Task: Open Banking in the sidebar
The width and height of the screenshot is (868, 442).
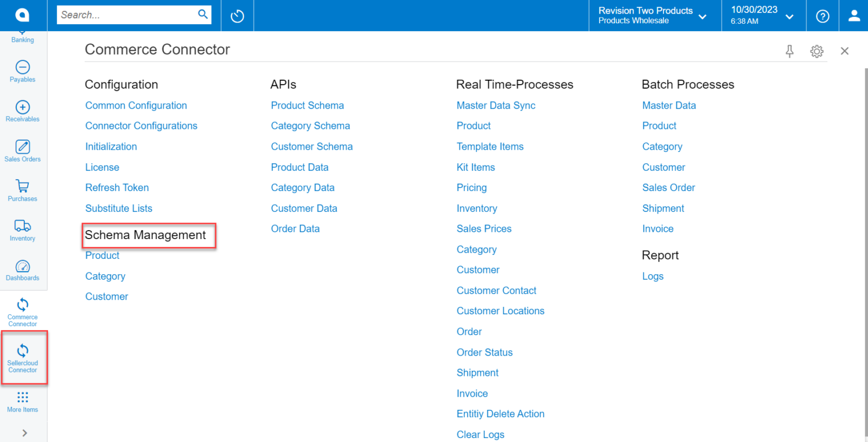Action: [23, 37]
